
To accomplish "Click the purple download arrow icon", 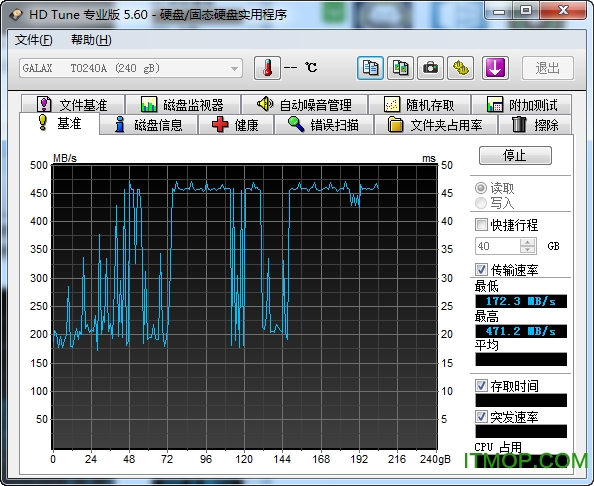I will click(x=495, y=68).
